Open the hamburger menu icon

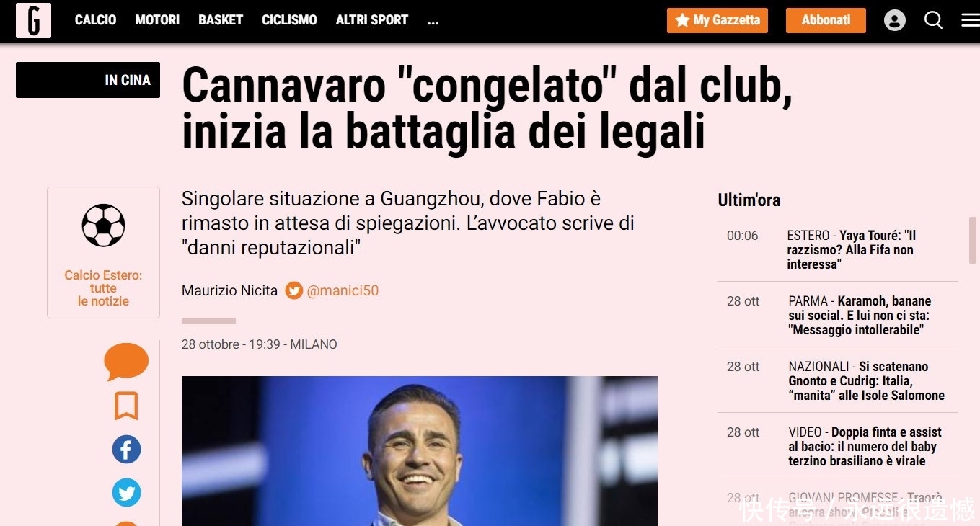pyautogui.click(x=971, y=20)
